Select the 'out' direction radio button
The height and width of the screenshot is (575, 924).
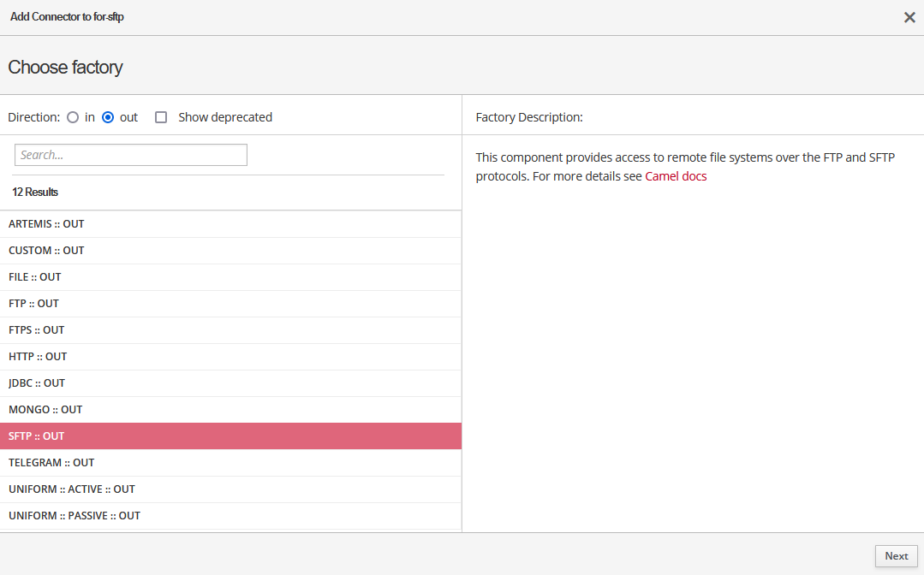(x=108, y=117)
